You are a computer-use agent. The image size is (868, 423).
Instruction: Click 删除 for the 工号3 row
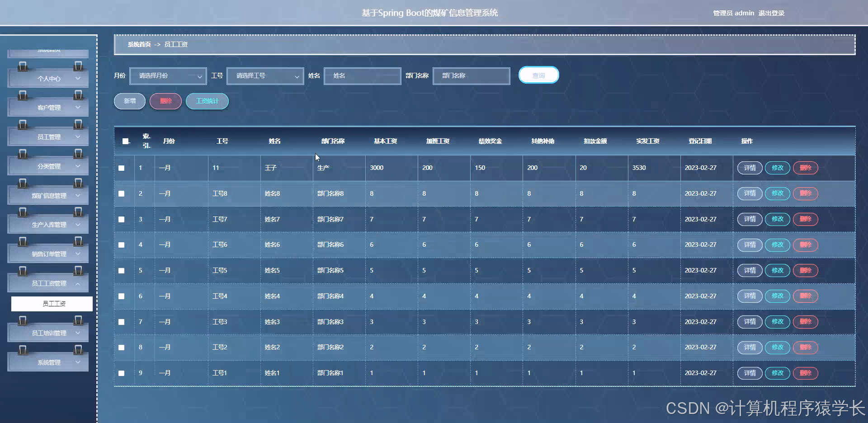point(806,322)
